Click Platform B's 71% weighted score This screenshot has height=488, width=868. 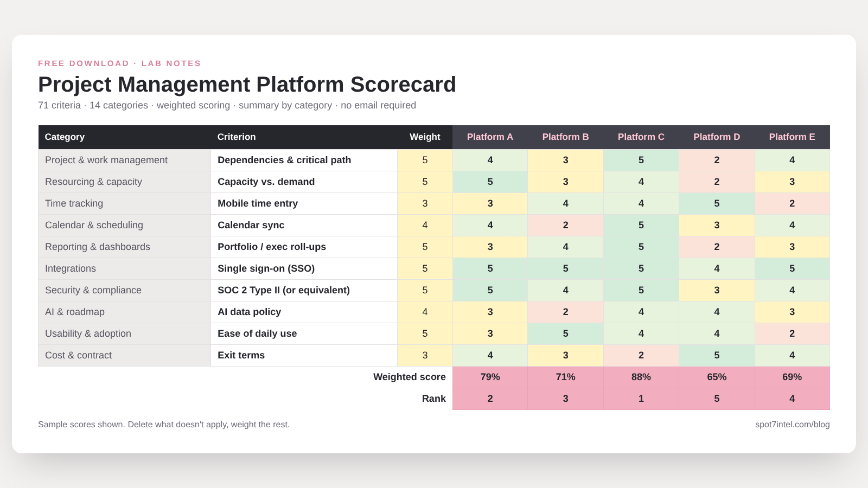(x=565, y=377)
